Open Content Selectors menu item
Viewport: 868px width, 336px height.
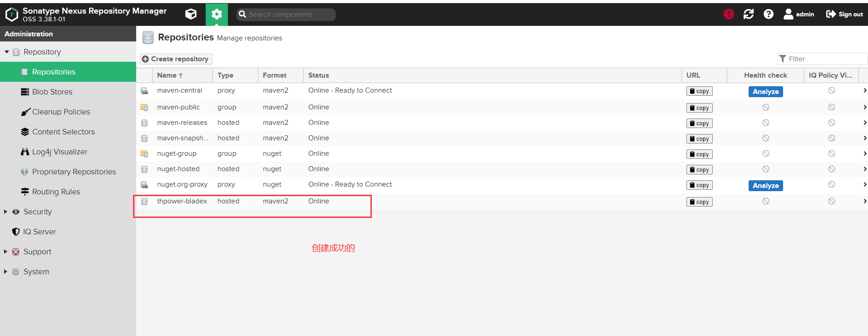pyautogui.click(x=68, y=132)
